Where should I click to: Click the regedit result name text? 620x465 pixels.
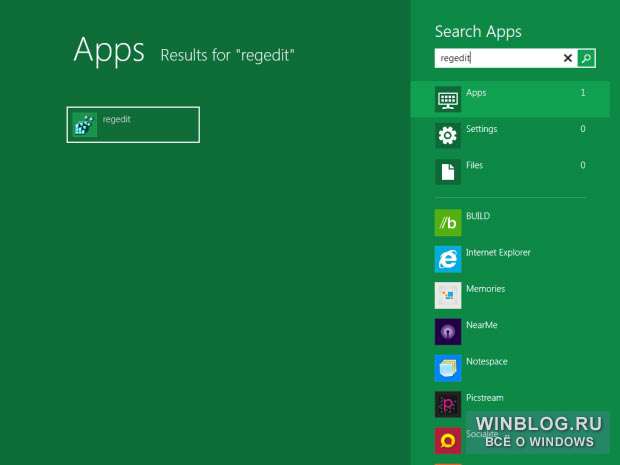(116, 119)
